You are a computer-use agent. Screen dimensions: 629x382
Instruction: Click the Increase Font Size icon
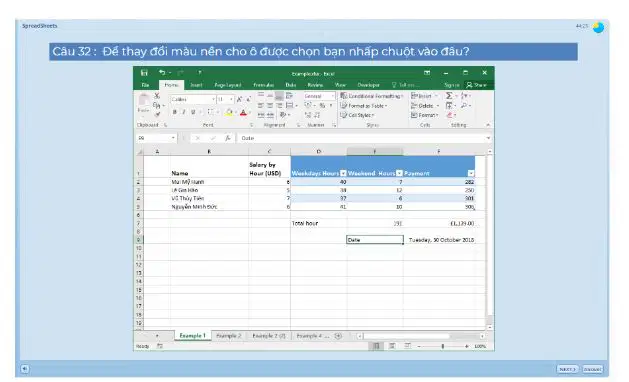coord(239,99)
